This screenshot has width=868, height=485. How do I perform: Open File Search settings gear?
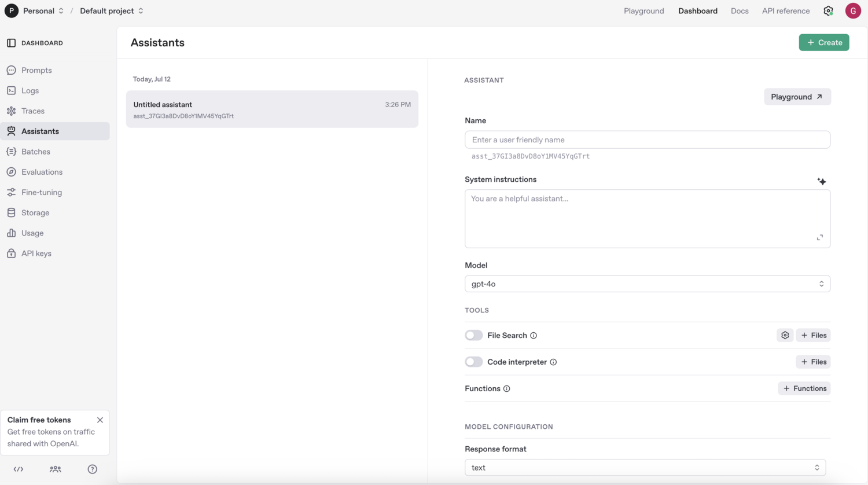785,335
